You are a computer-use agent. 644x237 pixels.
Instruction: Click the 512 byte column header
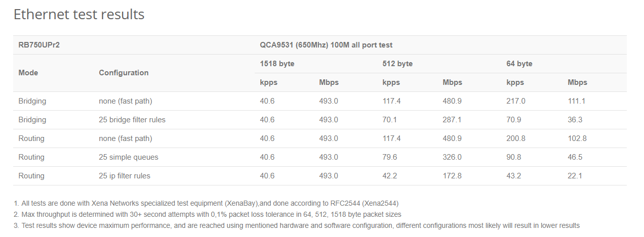[397, 64]
